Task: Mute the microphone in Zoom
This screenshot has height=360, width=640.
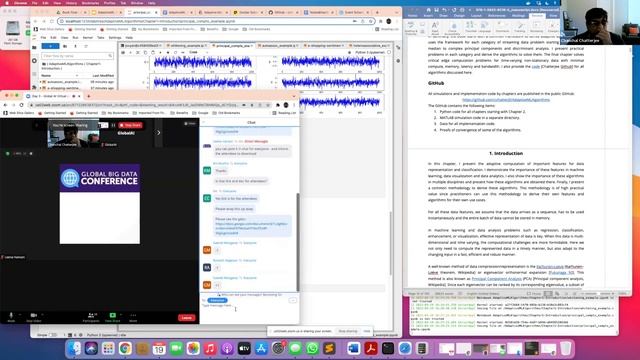Action: tap(11, 317)
